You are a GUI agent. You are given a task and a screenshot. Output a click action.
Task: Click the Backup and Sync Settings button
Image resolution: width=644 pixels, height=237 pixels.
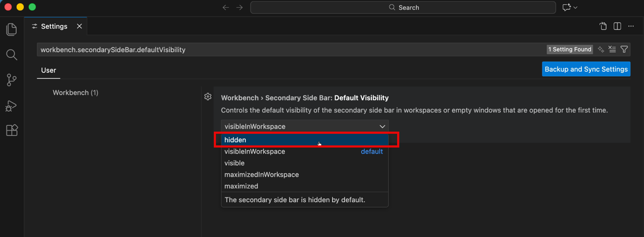pos(586,69)
